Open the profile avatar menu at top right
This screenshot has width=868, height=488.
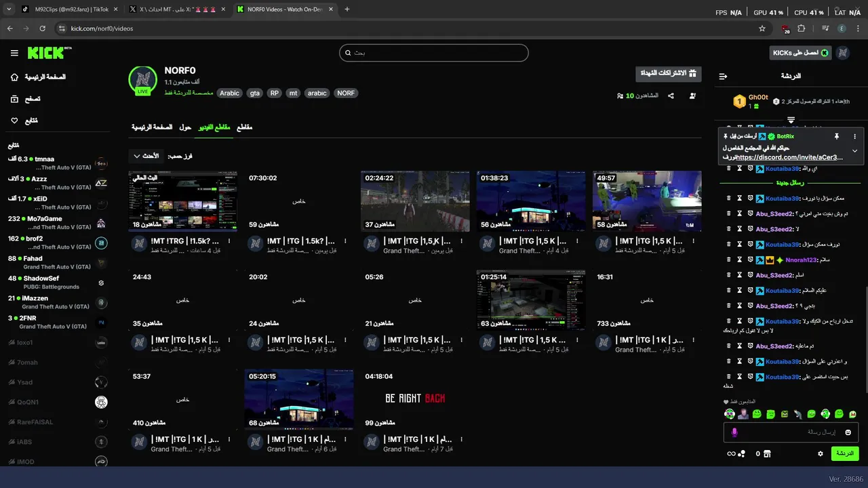coord(843,53)
